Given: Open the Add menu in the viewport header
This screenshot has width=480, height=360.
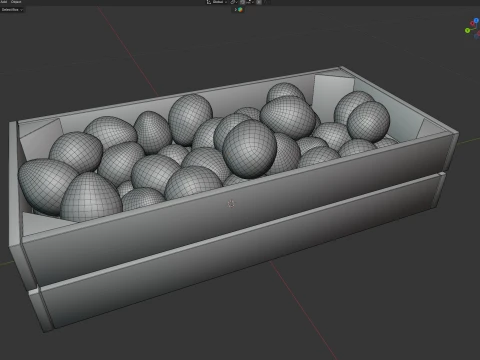Looking at the screenshot, I should click(x=4, y=2).
